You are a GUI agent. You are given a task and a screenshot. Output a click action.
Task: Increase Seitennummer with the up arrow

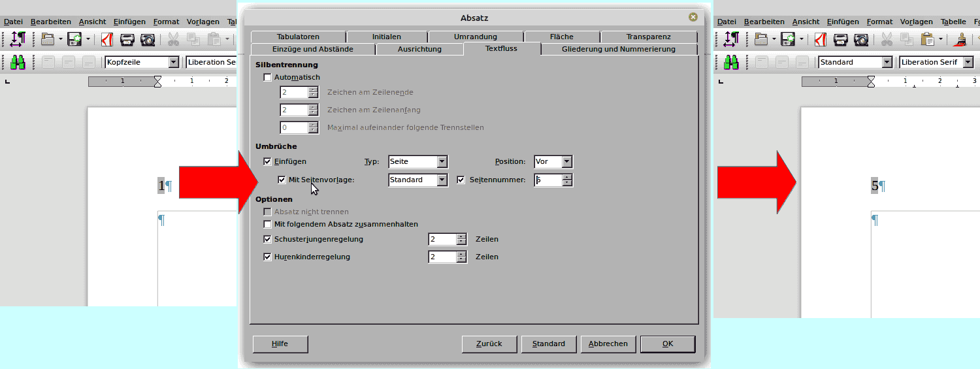tap(567, 176)
